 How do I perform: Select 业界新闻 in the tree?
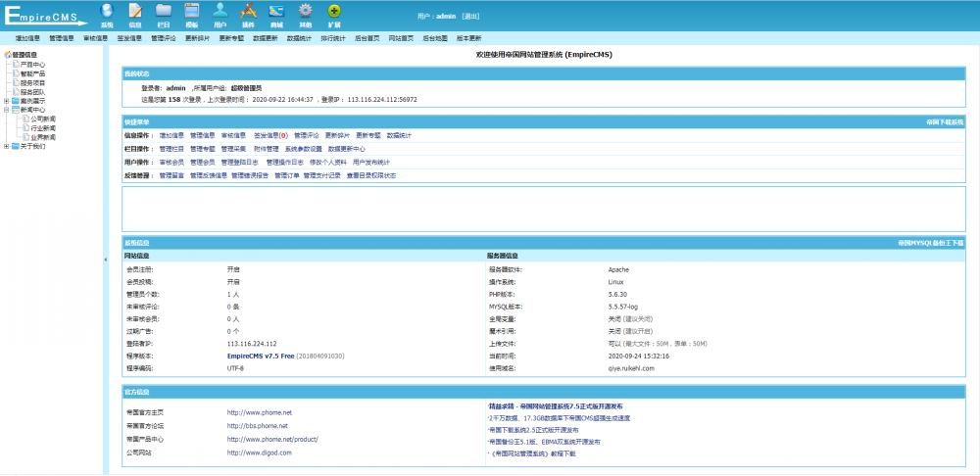tap(43, 137)
